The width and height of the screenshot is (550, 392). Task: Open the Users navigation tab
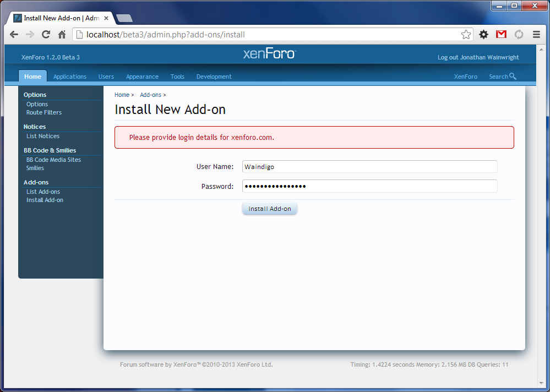point(106,77)
